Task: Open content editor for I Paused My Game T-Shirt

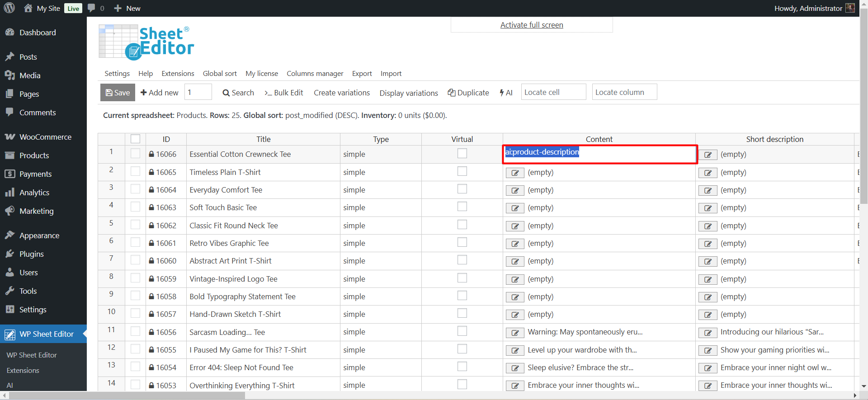Action: [515, 350]
